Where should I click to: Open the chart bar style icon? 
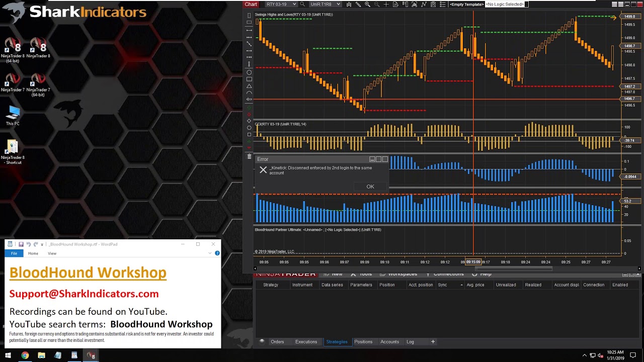[x=349, y=4]
